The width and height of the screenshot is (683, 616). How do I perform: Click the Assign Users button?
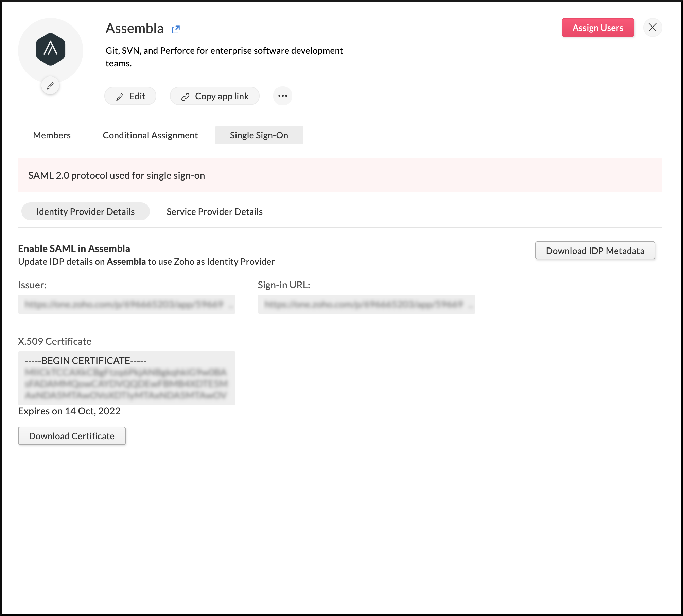(598, 28)
